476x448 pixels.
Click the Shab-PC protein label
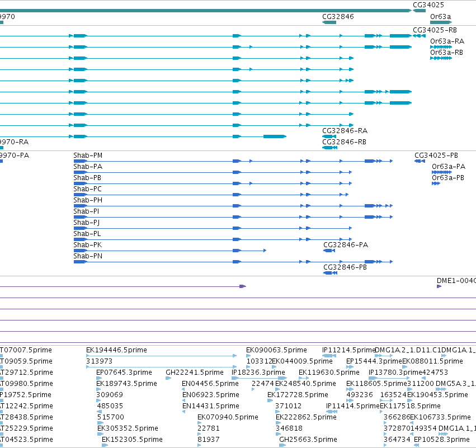pyautogui.click(x=87, y=189)
